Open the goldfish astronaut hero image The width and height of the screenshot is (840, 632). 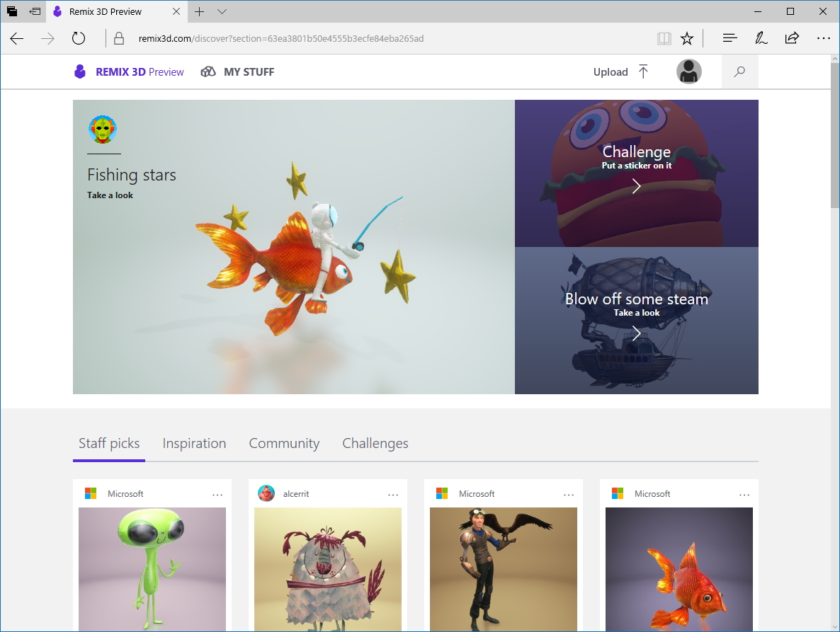[293, 247]
